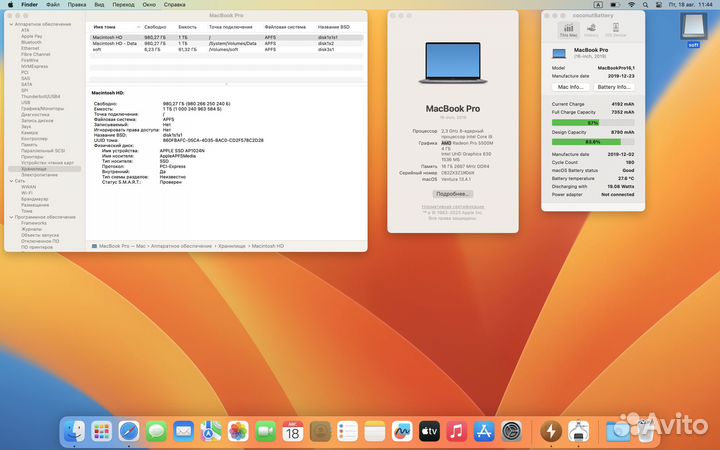Open Finder from the Dock

pos(73,432)
